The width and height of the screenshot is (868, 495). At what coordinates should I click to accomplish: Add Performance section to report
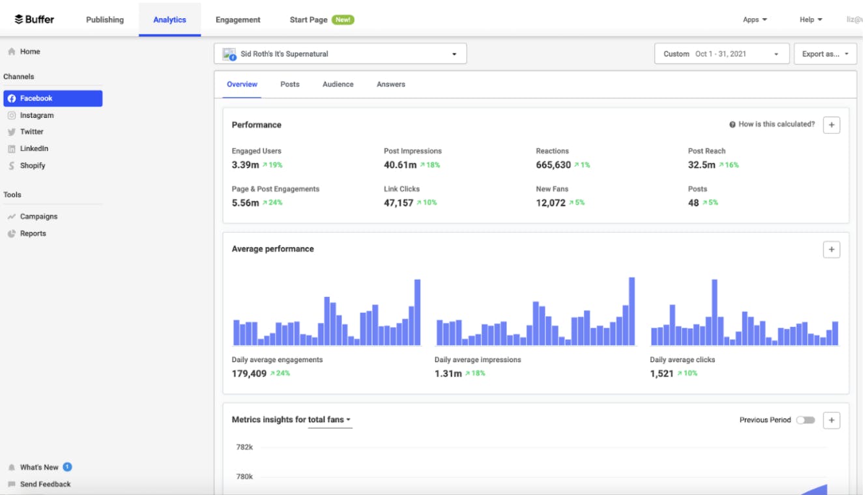pos(832,125)
